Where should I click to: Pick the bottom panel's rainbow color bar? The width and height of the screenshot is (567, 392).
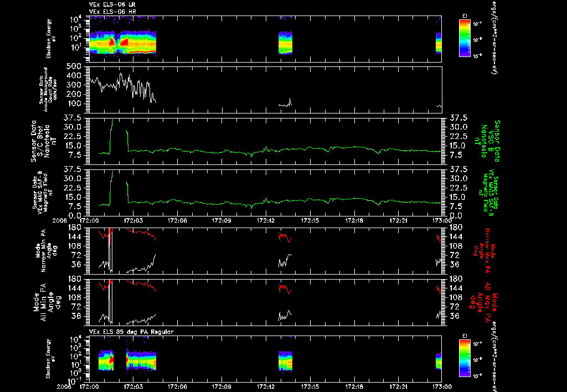click(x=465, y=358)
